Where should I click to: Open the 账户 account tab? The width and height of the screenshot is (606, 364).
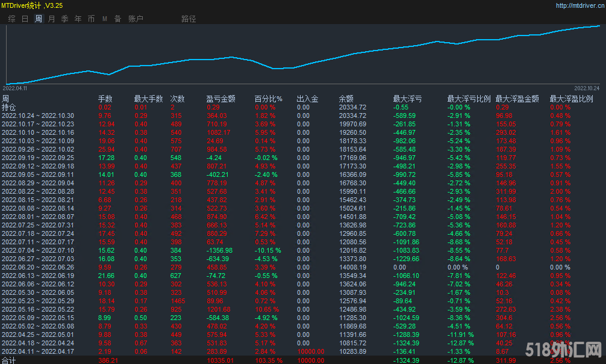[x=136, y=19]
